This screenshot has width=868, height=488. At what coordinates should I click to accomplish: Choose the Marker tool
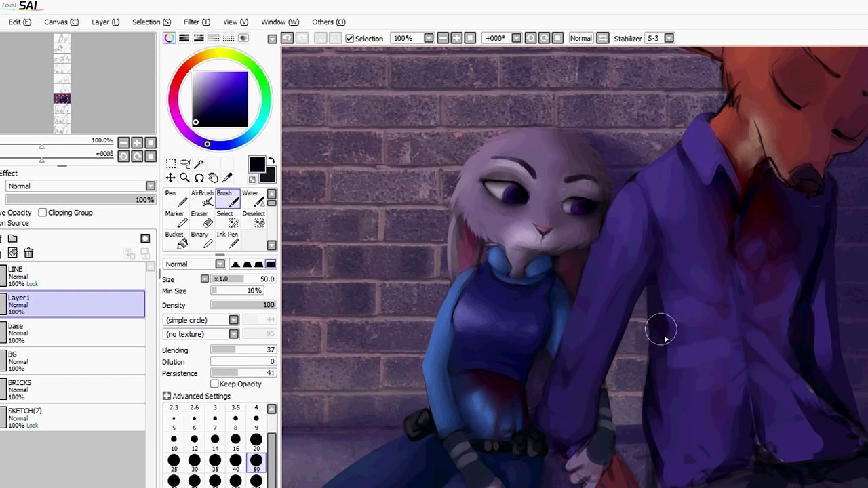175,219
